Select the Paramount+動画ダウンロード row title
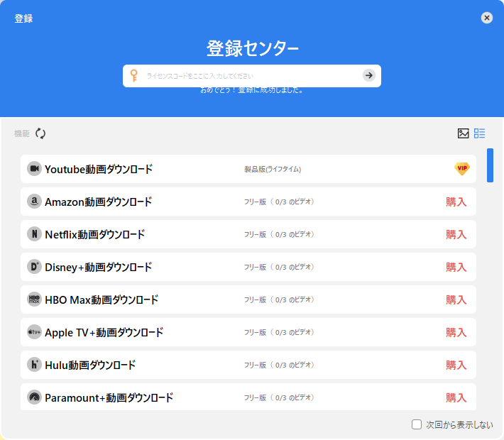Viewport: 504px width, 440px height. pyautogui.click(x=109, y=398)
